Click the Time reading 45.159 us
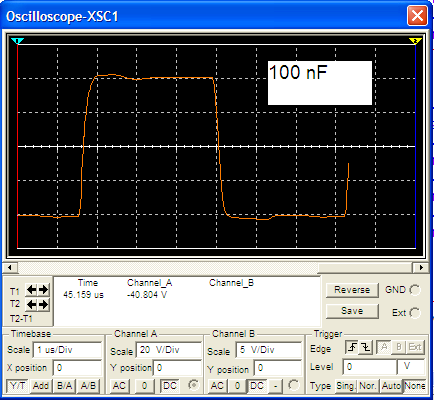434x400 pixels. (83, 295)
